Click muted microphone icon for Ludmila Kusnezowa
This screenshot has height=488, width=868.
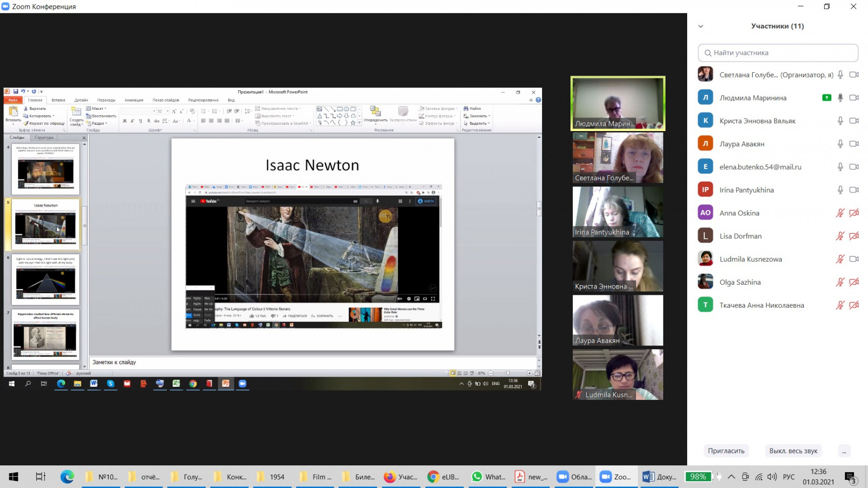840,259
